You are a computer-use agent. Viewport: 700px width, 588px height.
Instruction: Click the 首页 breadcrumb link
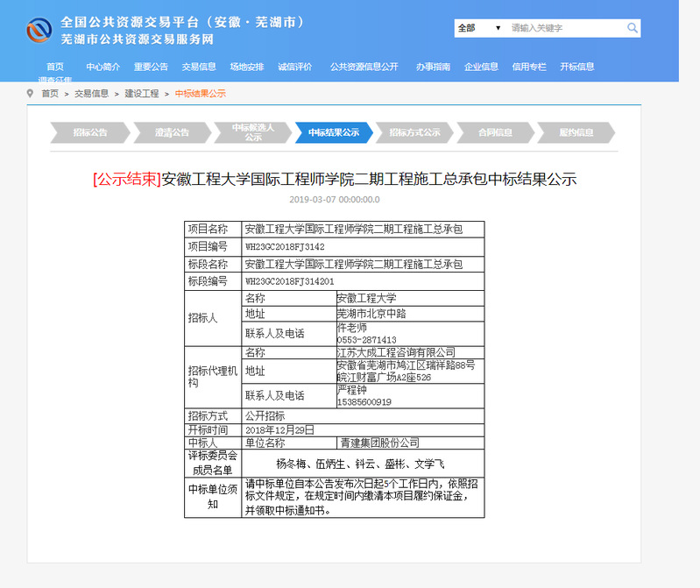50,94
